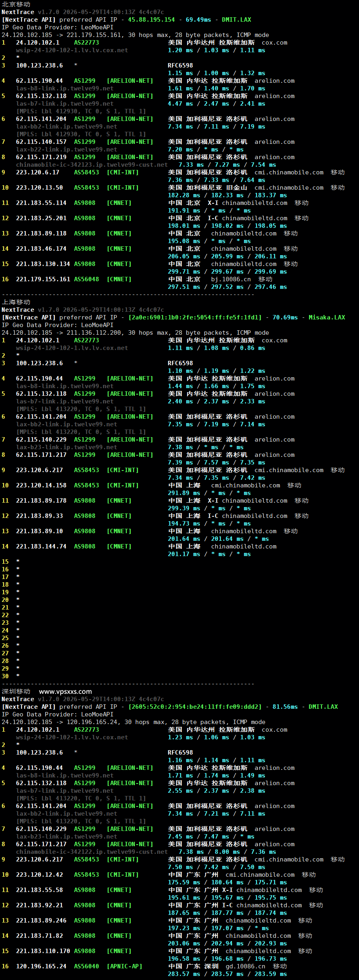Click the 69.49ms API latency value

[x=198, y=19]
